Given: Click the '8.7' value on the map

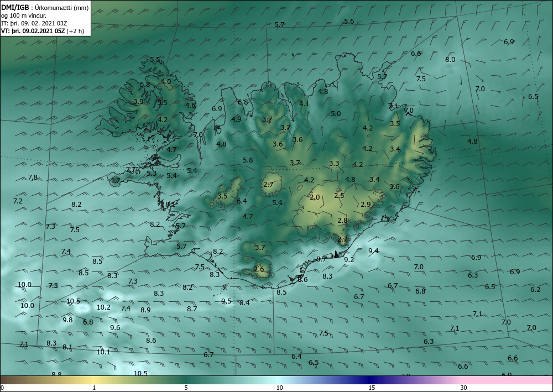Looking at the screenshot, I should tap(192, 309).
